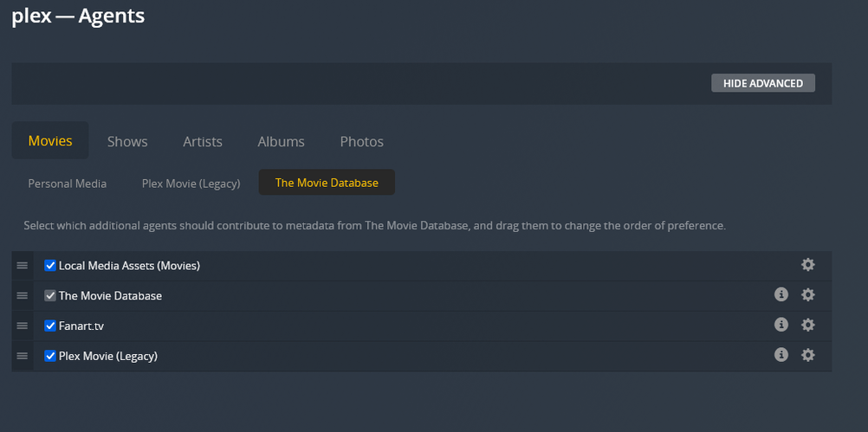This screenshot has width=868, height=432.
Task: Disable the Fanart.tv agent checkbox
Action: tap(50, 326)
